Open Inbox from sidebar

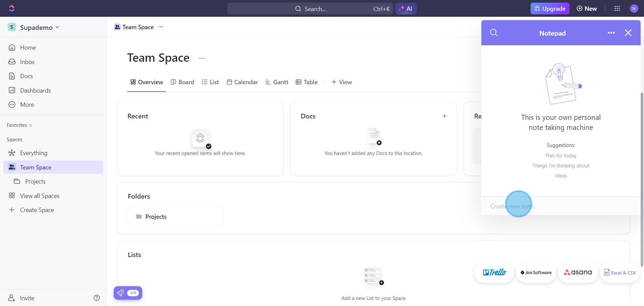pyautogui.click(x=54, y=62)
